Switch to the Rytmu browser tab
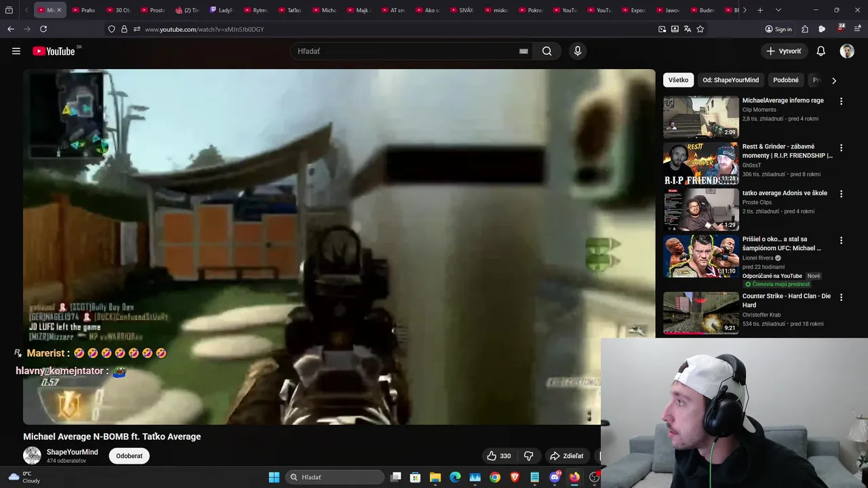 256,10
